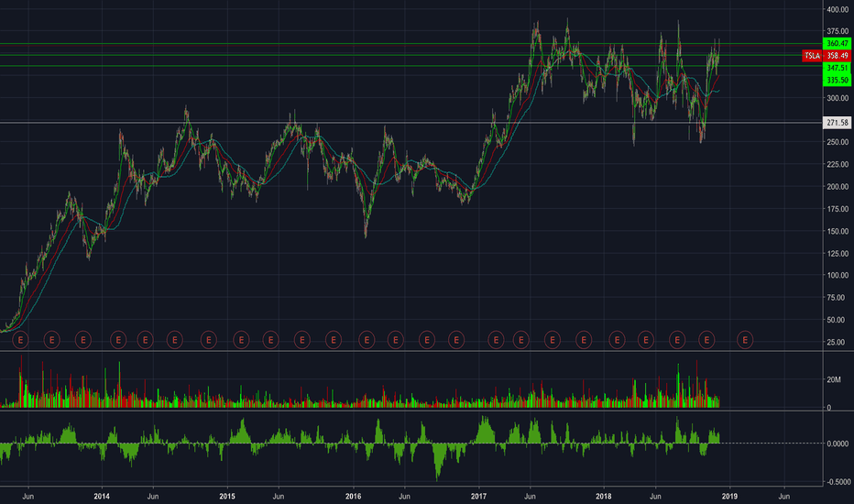Click the 25.00 price axis value
The width and height of the screenshot is (854, 504).
(838, 342)
